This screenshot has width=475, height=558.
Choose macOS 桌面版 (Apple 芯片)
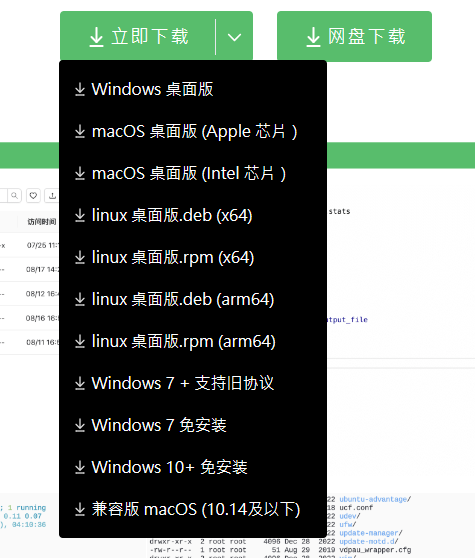(193, 131)
